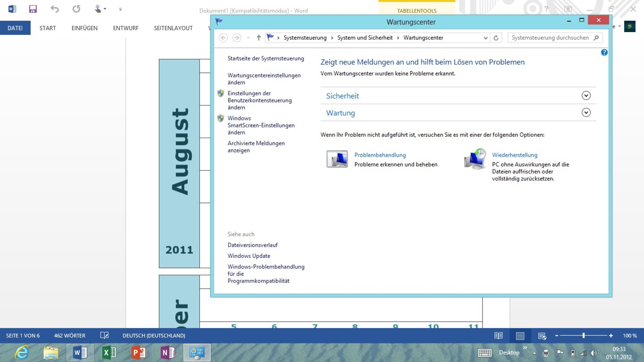Open Startseite der Systemsteuerung
Viewport: 644px width, 362px height.
coord(266,59)
